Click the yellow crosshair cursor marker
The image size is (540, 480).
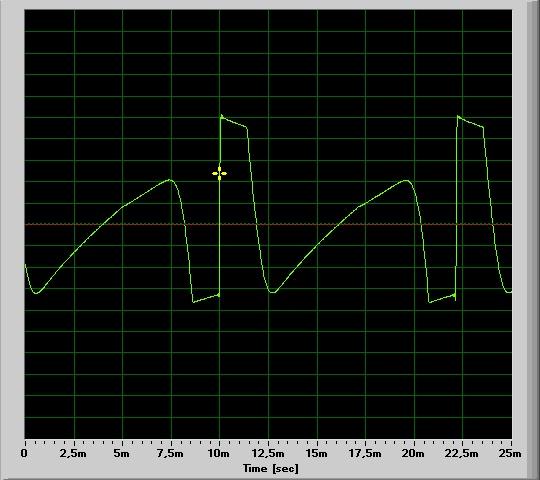(x=219, y=173)
